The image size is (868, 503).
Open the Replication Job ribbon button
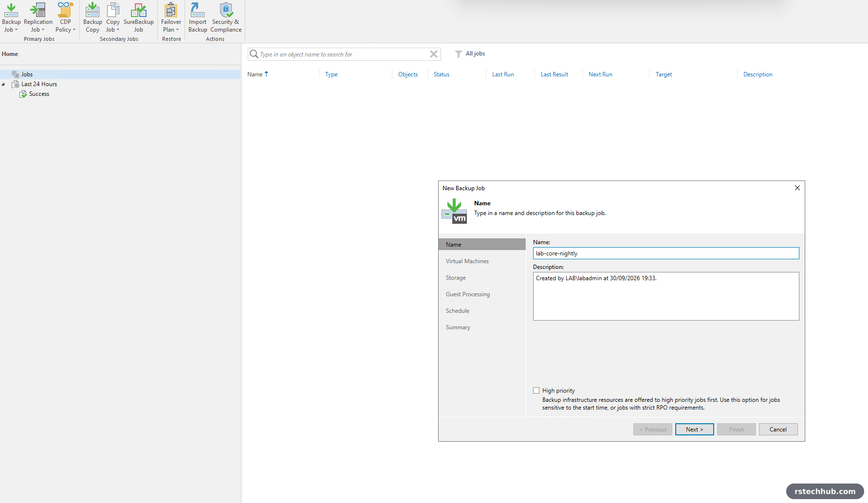[x=38, y=18]
